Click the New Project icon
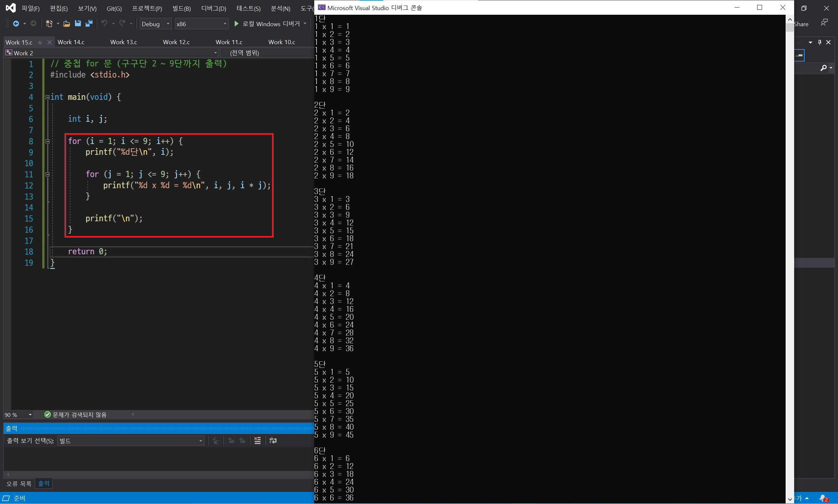The image size is (838, 504). [49, 24]
